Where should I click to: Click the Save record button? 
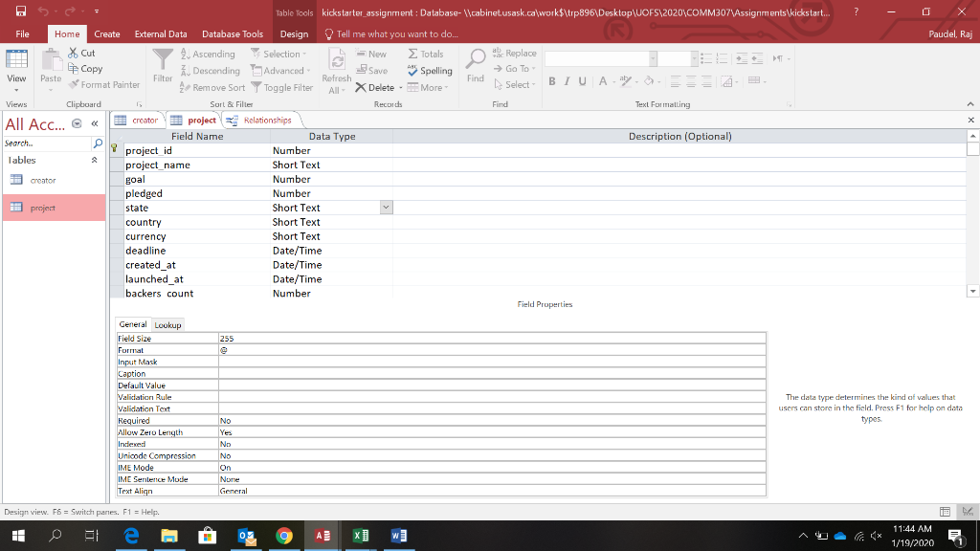372,71
